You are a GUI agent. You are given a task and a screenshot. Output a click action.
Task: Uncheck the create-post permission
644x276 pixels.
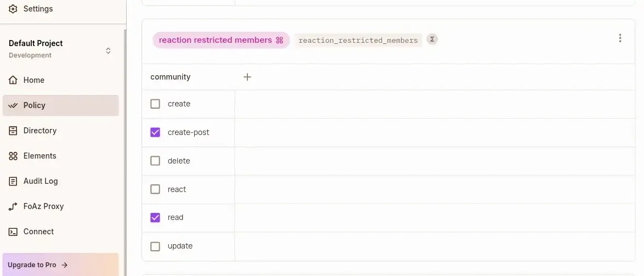155,132
